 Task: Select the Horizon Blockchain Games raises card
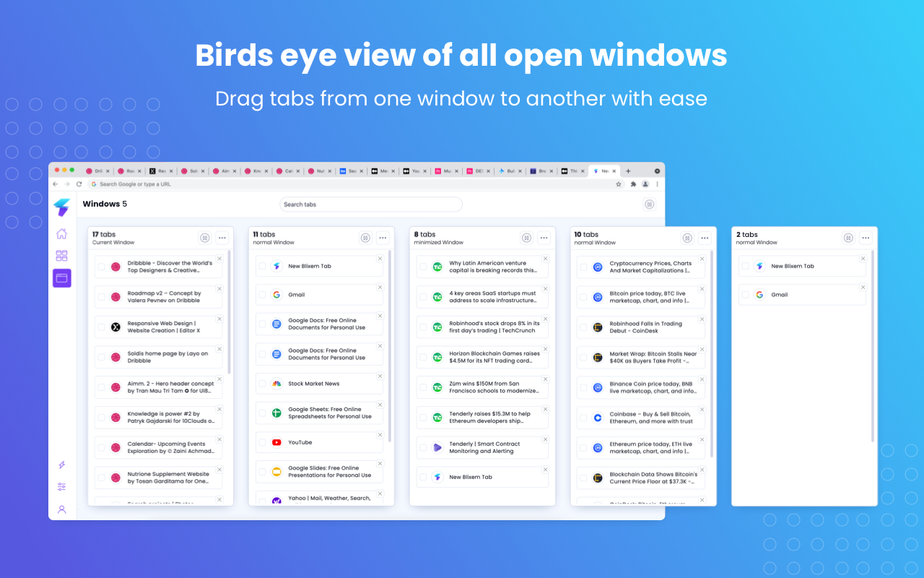481,357
